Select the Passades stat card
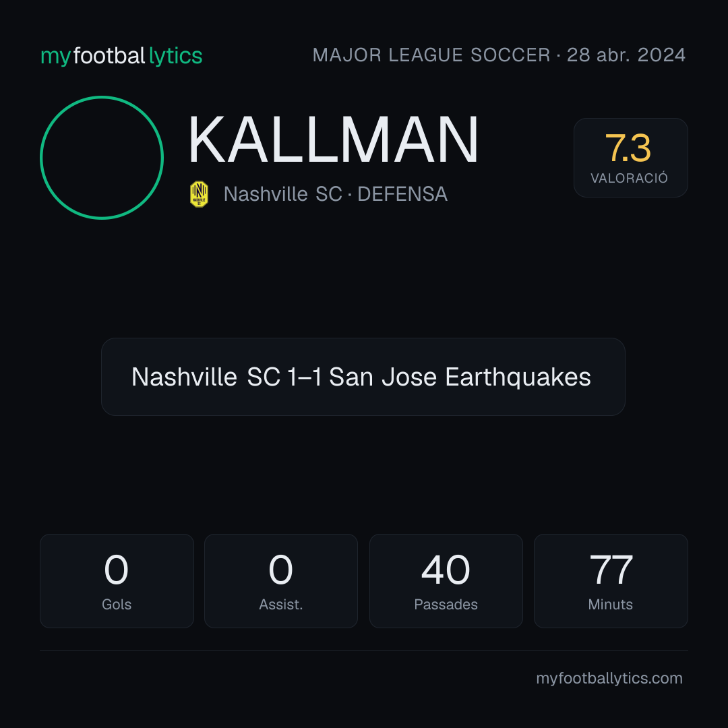The image size is (728, 728). (x=446, y=581)
